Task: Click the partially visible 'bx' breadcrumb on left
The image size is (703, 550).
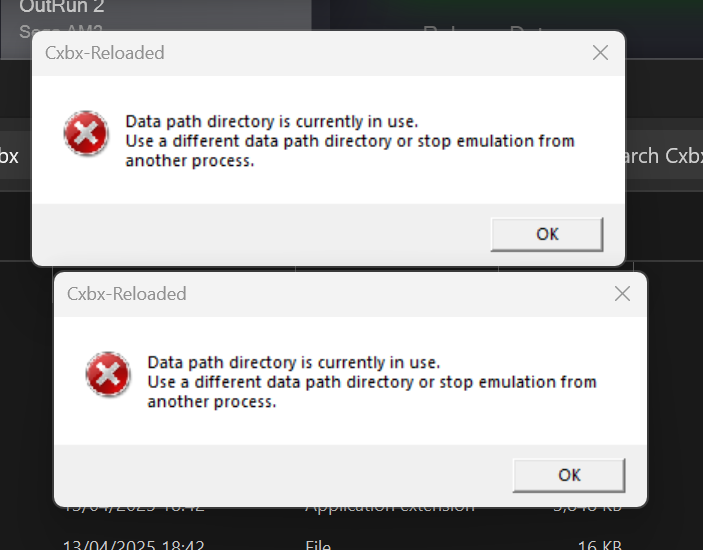Action: click(9, 156)
